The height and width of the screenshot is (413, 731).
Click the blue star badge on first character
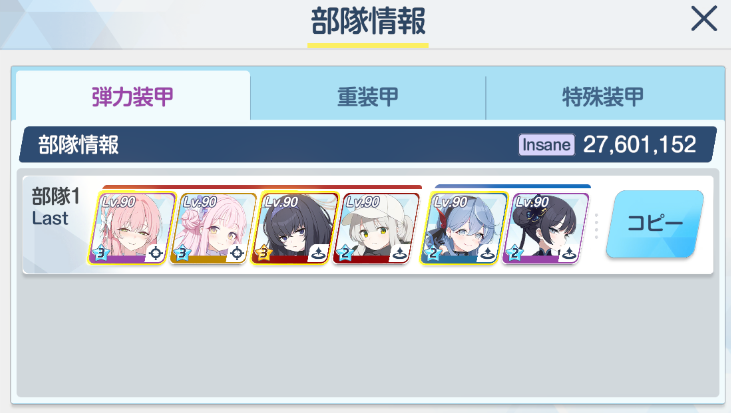(100, 254)
